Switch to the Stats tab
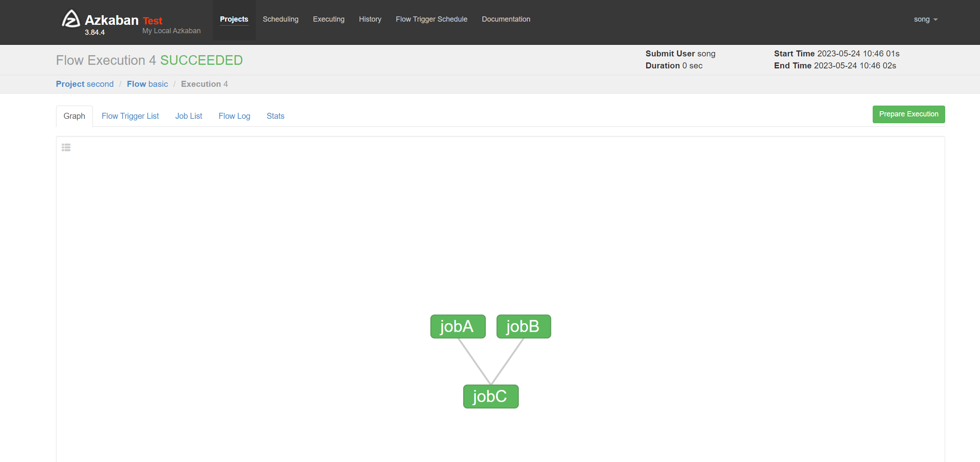 click(x=275, y=116)
